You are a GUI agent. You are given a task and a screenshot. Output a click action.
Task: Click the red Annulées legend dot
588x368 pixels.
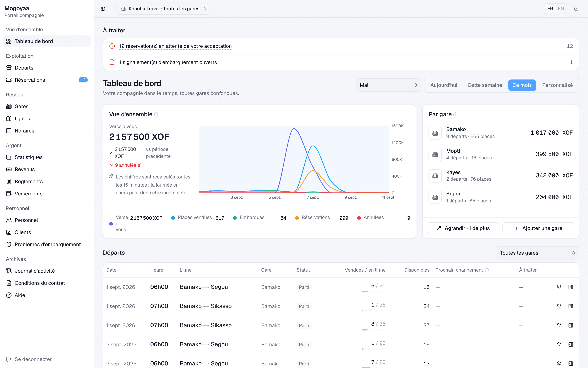(359, 218)
